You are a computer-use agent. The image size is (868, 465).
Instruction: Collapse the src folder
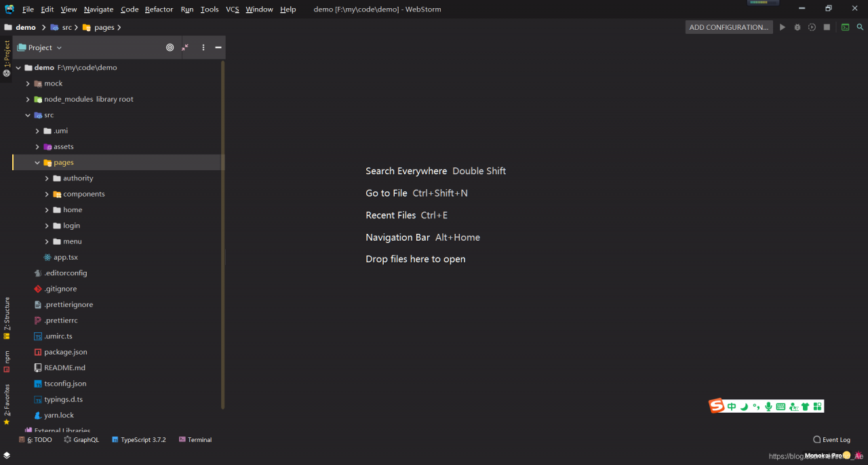tap(28, 115)
